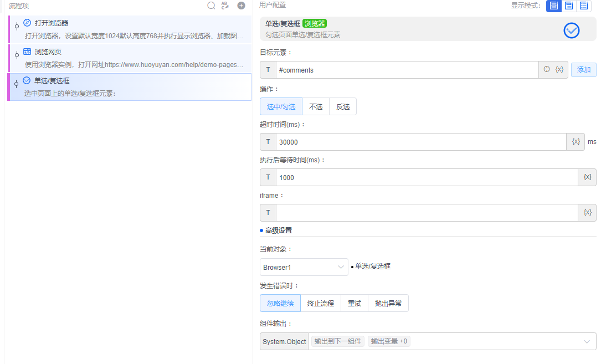Screen dimensions: 601x364
Task: Click the 执行后等待时间 input showing 1000
Action: (x=427, y=177)
